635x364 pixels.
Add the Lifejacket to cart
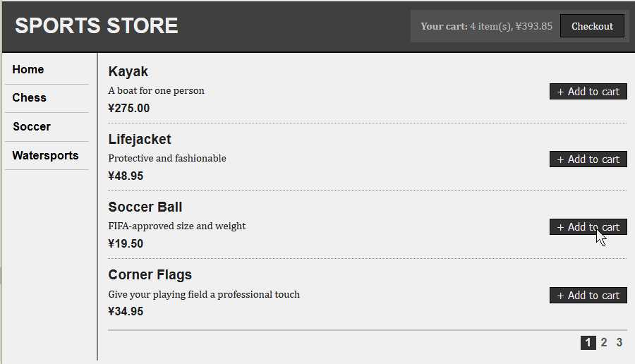[588, 159]
